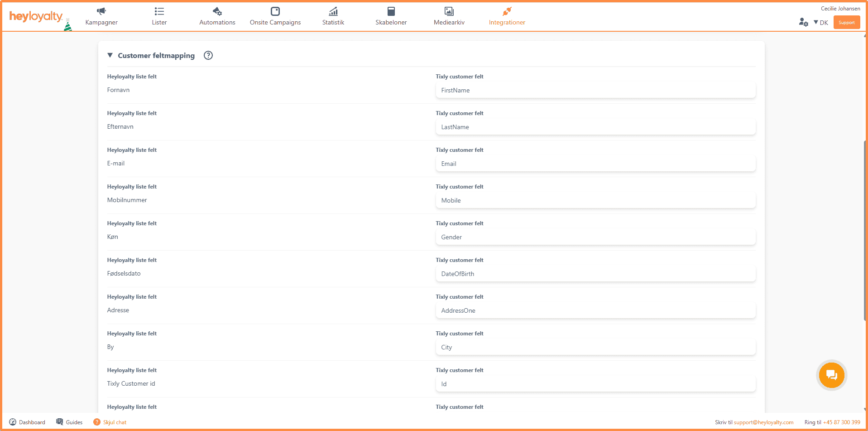868x431 pixels.
Task: Click the Skabeloner template icon
Action: tap(391, 11)
